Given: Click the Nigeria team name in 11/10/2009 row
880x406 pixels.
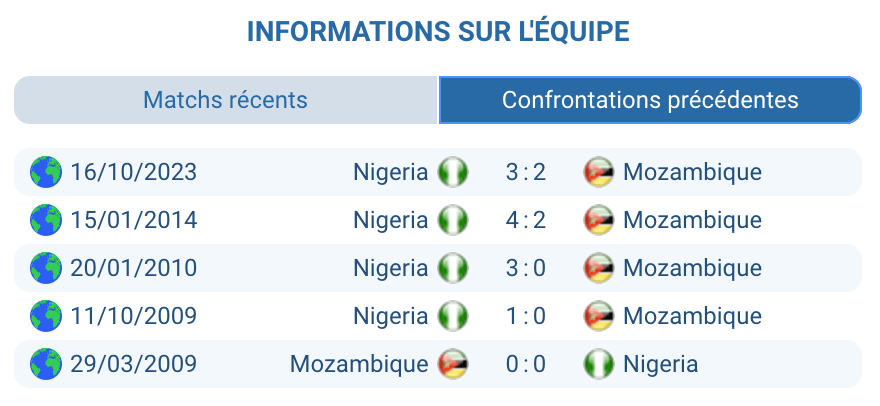Looking at the screenshot, I should pos(390,316).
